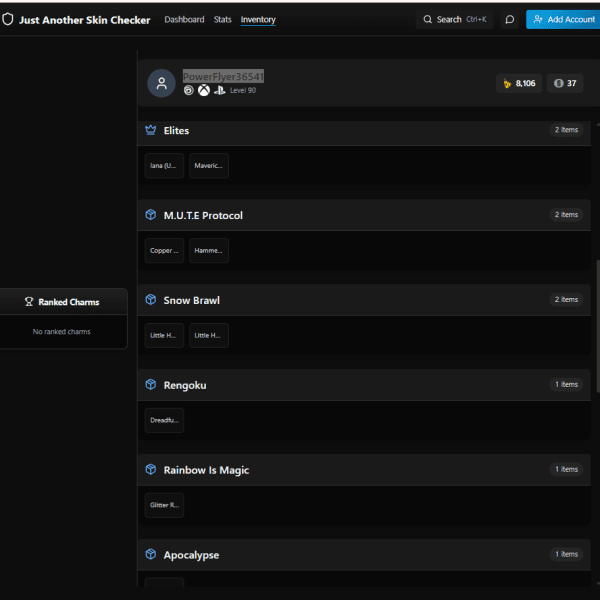Click the inventory vertical scrollbar

tap(598, 326)
